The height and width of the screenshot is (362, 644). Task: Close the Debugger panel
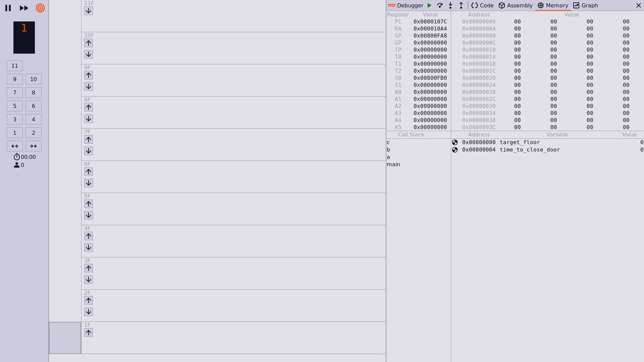639,5
